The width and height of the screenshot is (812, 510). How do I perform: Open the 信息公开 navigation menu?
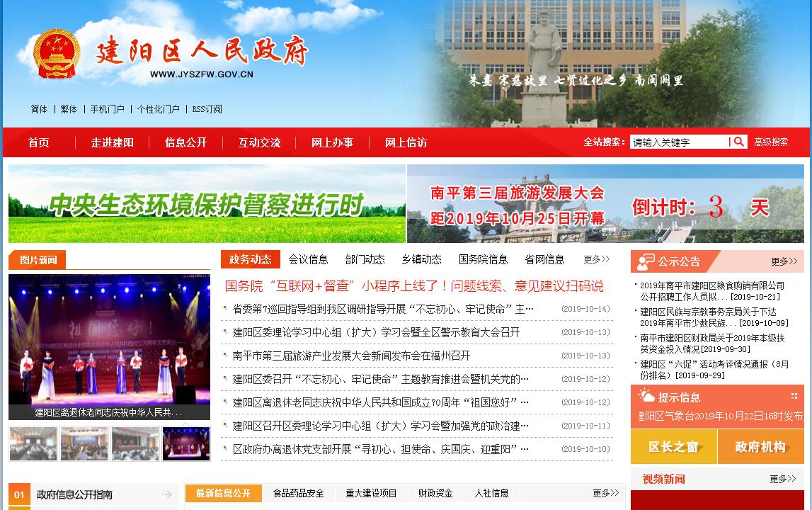(x=185, y=142)
